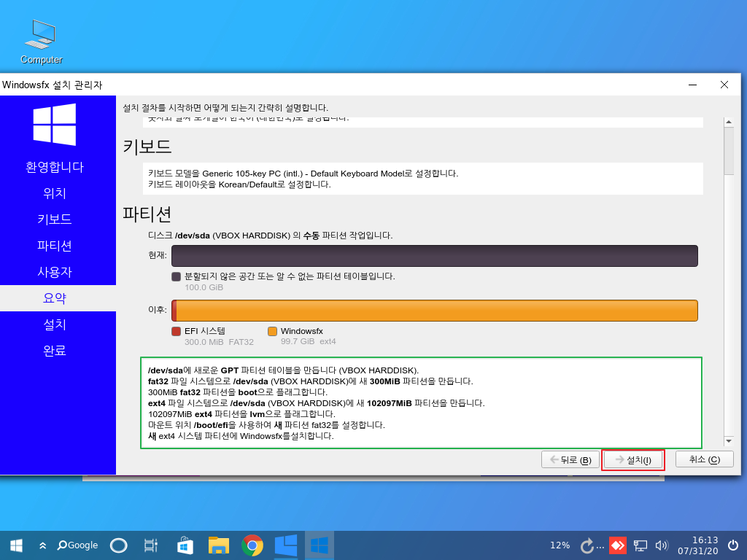
Task: Launch Google Chrome from the taskbar
Action: pyautogui.click(x=252, y=545)
